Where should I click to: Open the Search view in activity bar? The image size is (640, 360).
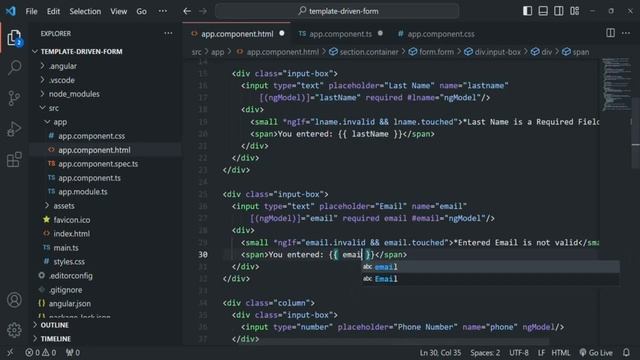(x=14, y=67)
